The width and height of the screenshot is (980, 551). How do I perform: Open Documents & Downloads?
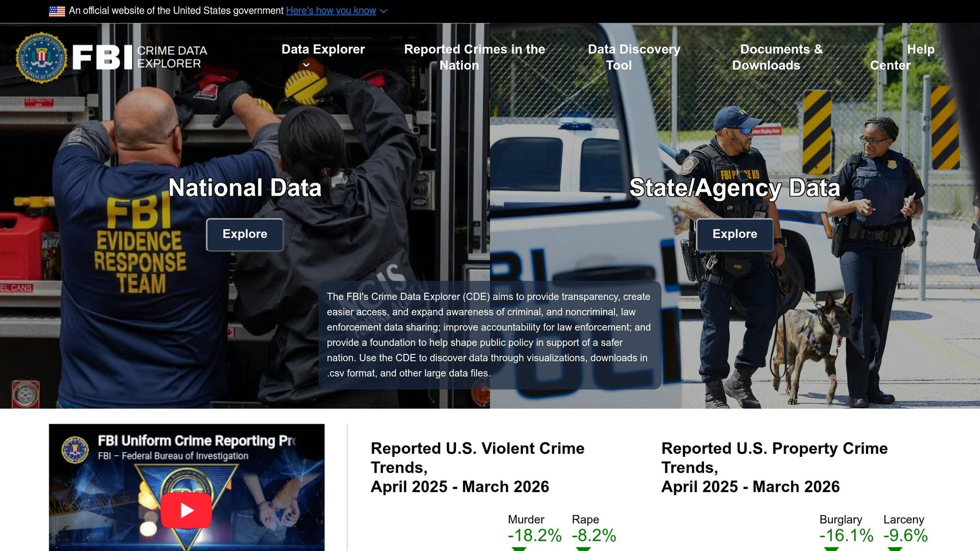777,57
